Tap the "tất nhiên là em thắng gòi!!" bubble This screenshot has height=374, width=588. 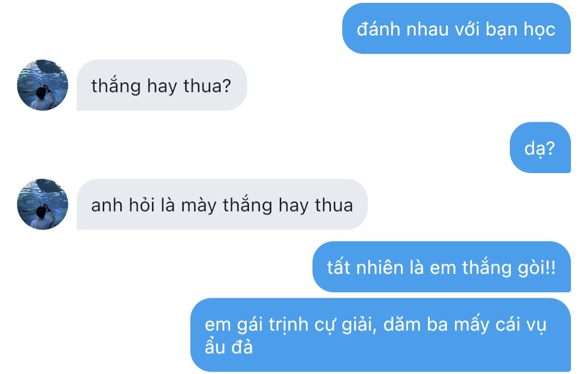441,267
